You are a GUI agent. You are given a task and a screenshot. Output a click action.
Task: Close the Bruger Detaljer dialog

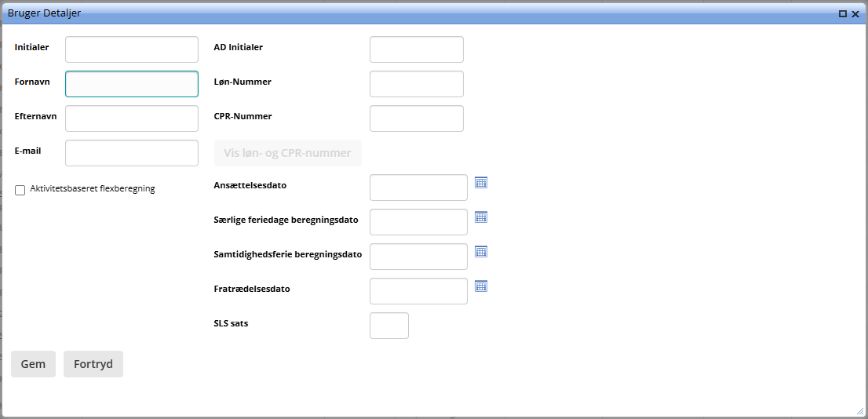855,13
